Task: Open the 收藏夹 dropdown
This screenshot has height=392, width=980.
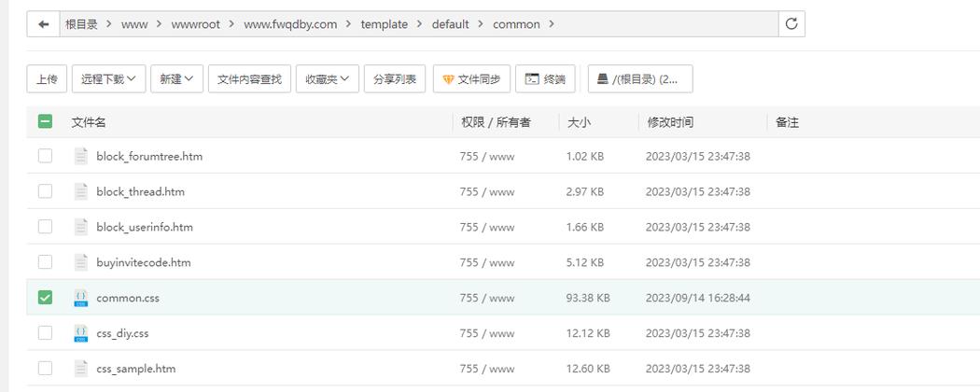Action: pos(328,78)
